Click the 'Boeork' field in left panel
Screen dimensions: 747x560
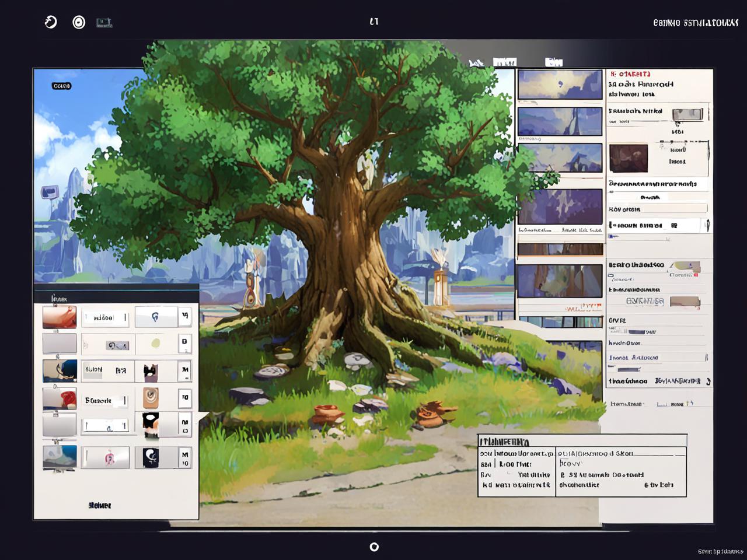106,401
